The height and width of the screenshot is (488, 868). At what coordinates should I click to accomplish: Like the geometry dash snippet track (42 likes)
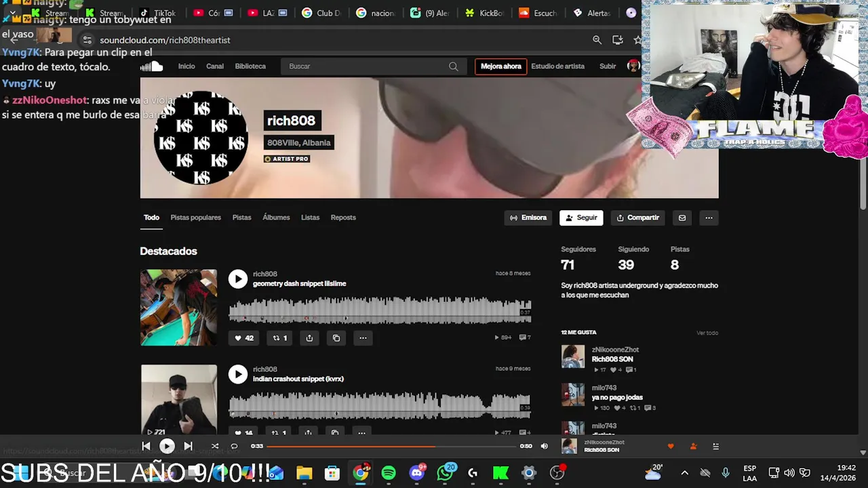244,338
